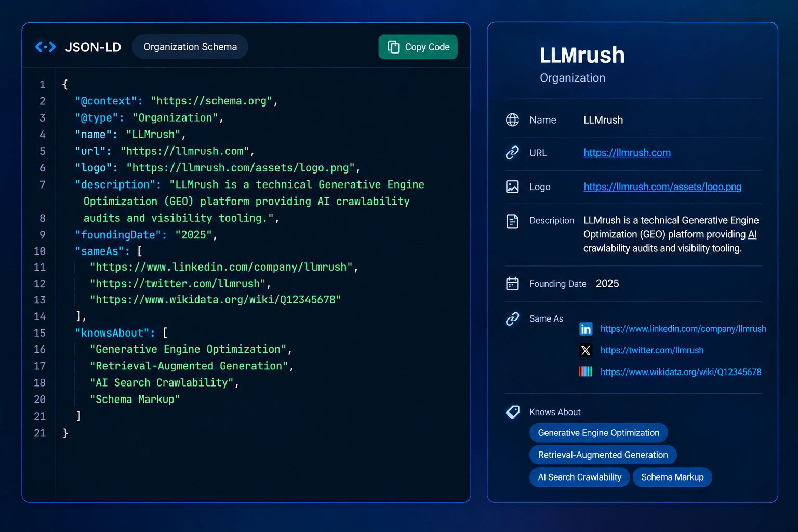Open the LinkedIn company profile link
The image size is (798, 532).
[683, 329]
